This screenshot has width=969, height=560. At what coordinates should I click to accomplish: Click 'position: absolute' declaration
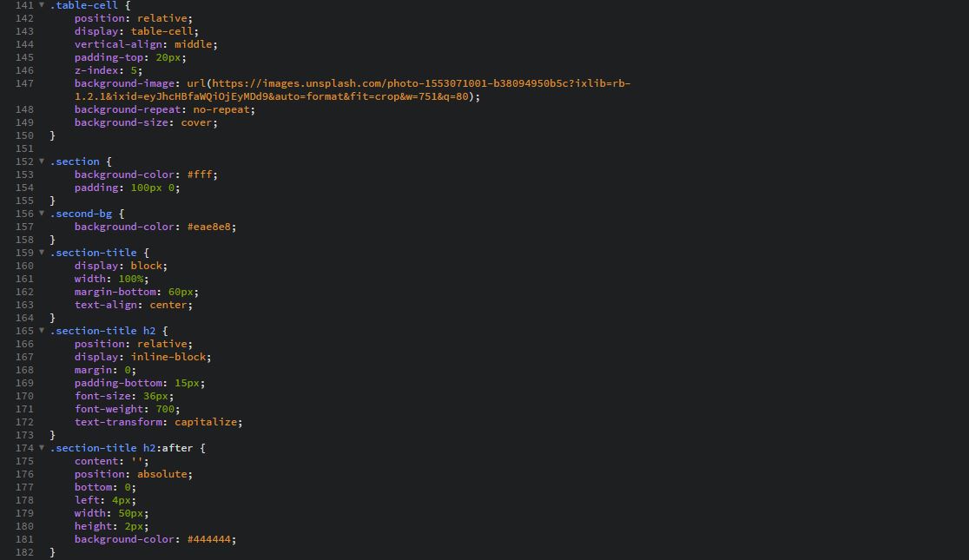[x=134, y=474]
